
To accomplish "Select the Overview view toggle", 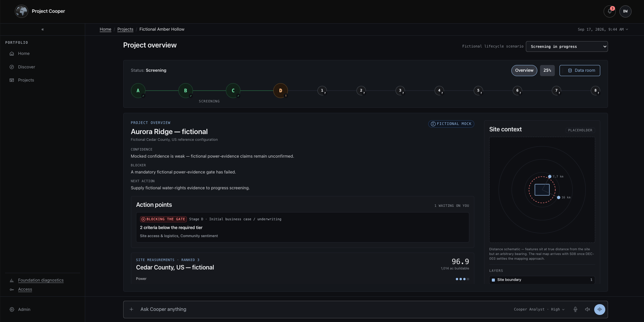I will coord(524,70).
